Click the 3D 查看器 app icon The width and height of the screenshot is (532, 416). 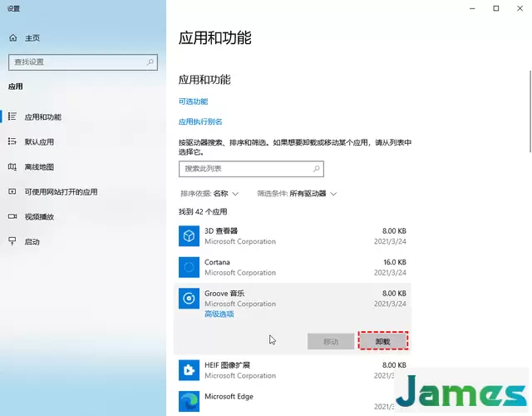189,235
